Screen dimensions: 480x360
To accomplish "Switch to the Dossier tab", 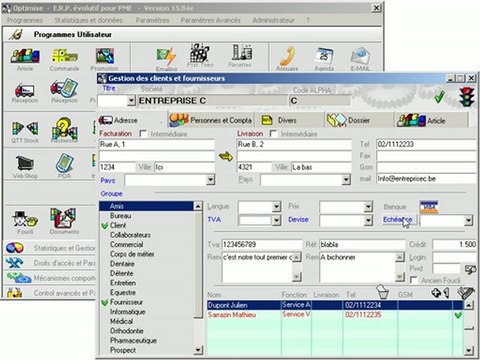I will 358,120.
